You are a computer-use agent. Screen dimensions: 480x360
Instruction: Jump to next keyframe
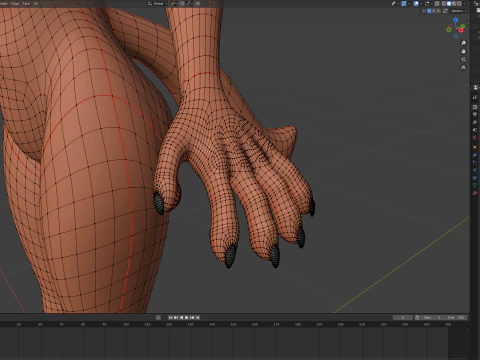click(192, 317)
